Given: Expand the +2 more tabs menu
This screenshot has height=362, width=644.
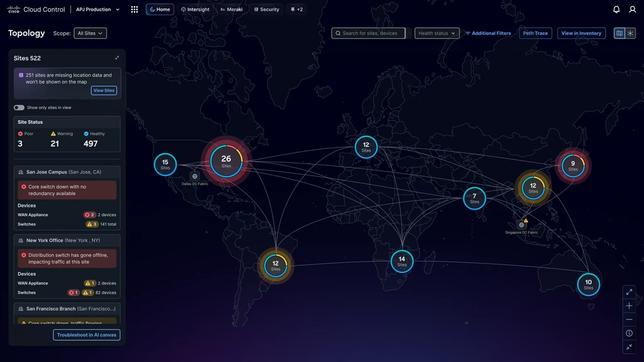Looking at the screenshot, I should (297, 9).
